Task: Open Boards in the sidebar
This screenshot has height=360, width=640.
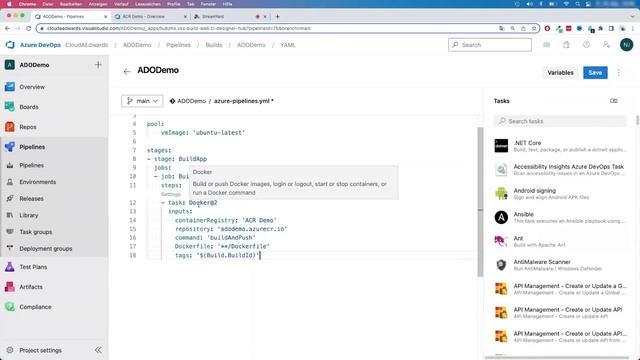Action: point(29,107)
